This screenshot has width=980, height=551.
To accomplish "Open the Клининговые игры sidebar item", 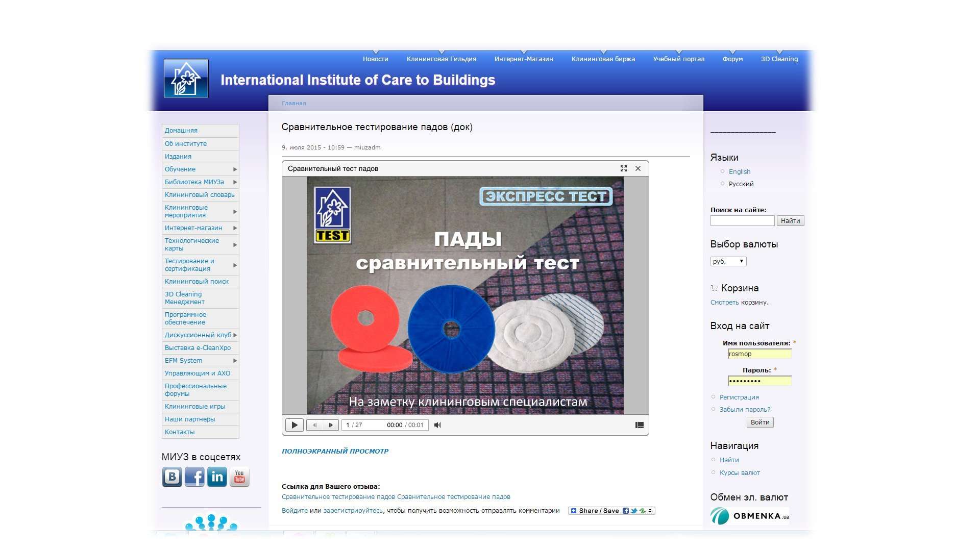I will (200, 407).
